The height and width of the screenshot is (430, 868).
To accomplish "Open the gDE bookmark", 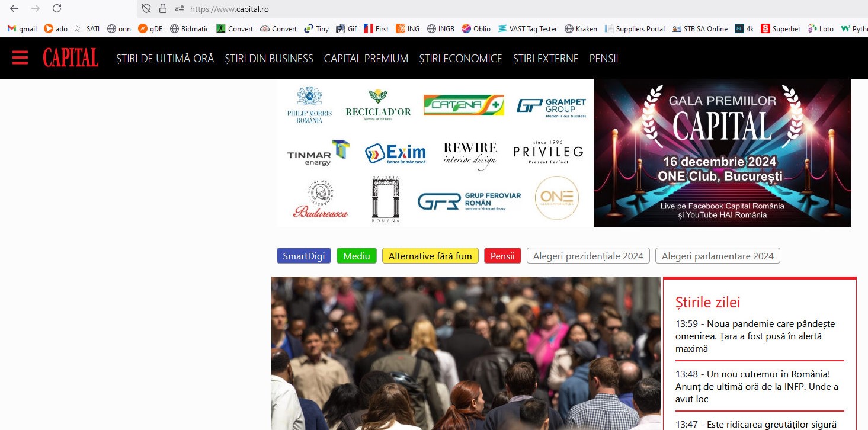I will tap(150, 28).
